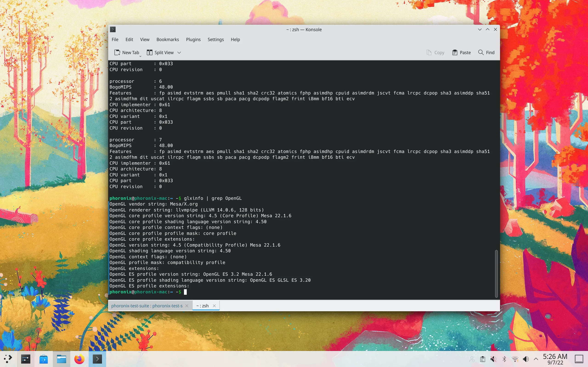The width and height of the screenshot is (588, 367).
Task: Expand the Split View options arrow
Action: pos(179,53)
